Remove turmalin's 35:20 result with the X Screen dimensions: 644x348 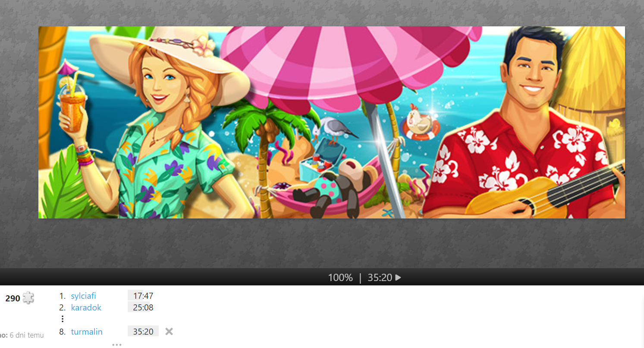click(x=169, y=332)
